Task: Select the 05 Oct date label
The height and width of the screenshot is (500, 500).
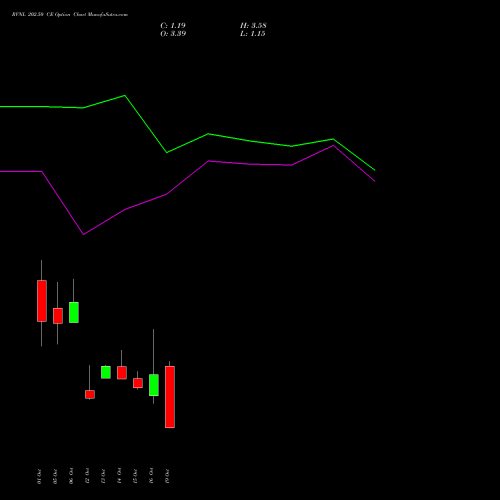Action: (x=55, y=477)
